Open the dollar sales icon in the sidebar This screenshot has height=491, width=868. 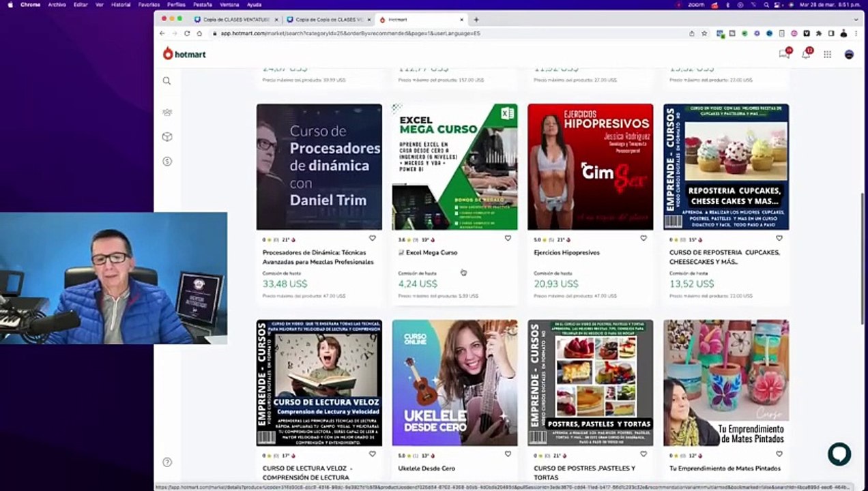point(167,162)
